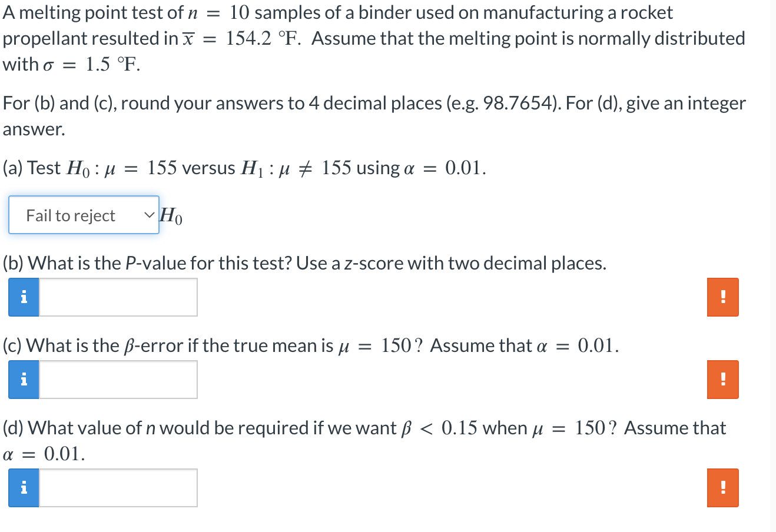The width and height of the screenshot is (776, 532).
Task: Open the hint icon on the P-value question
Action: coord(24,297)
